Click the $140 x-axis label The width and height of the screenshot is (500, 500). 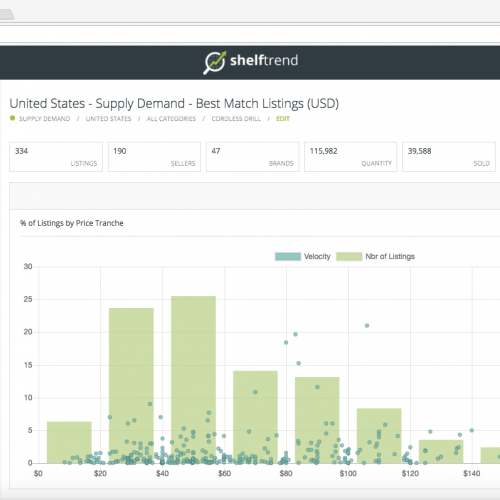(x=472, y=473)
